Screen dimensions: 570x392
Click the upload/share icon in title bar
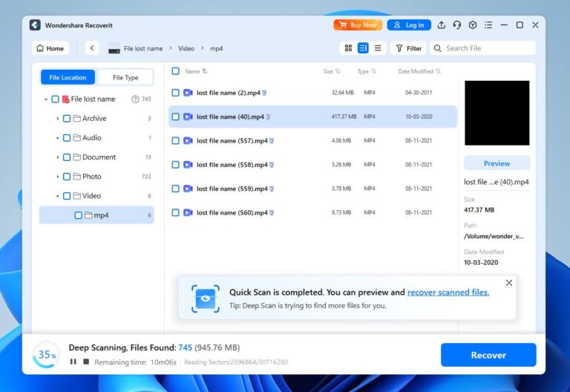click(x=442, y=25)
